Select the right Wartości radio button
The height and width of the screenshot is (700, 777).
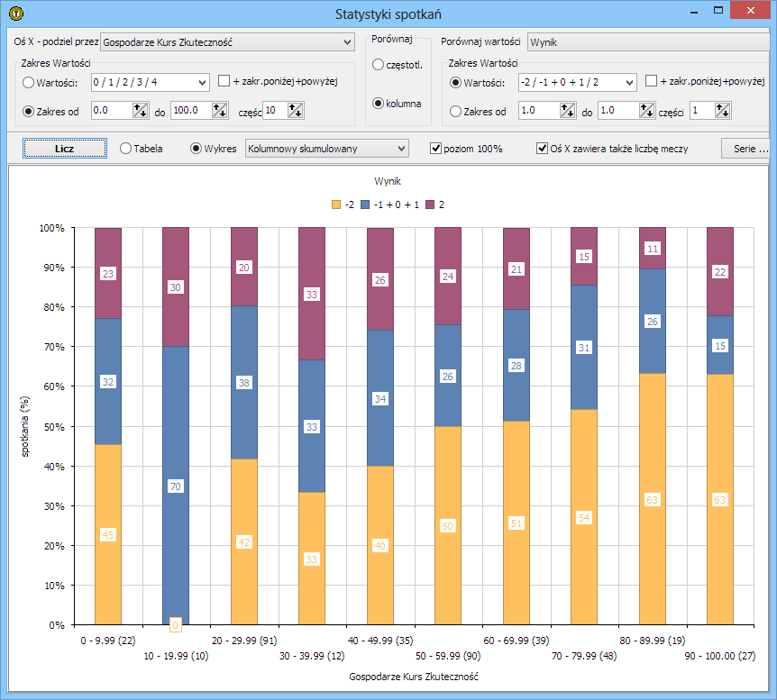455,83
